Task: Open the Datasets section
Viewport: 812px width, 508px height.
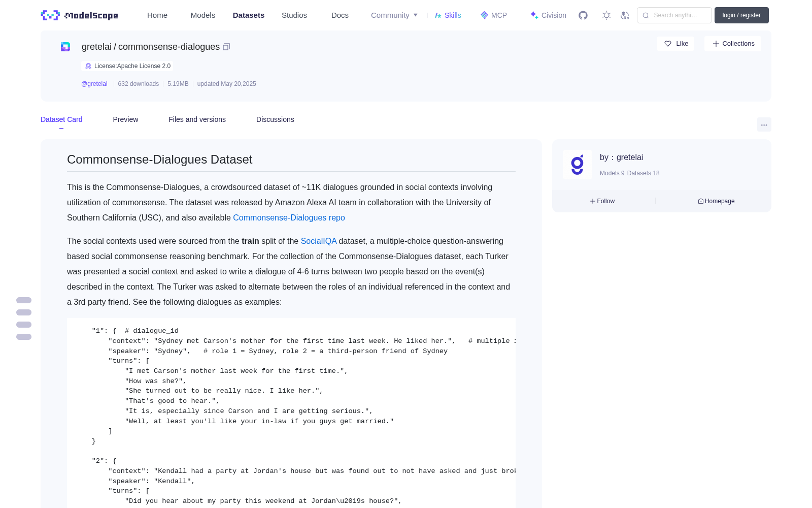Action: [x=249, y=15]
